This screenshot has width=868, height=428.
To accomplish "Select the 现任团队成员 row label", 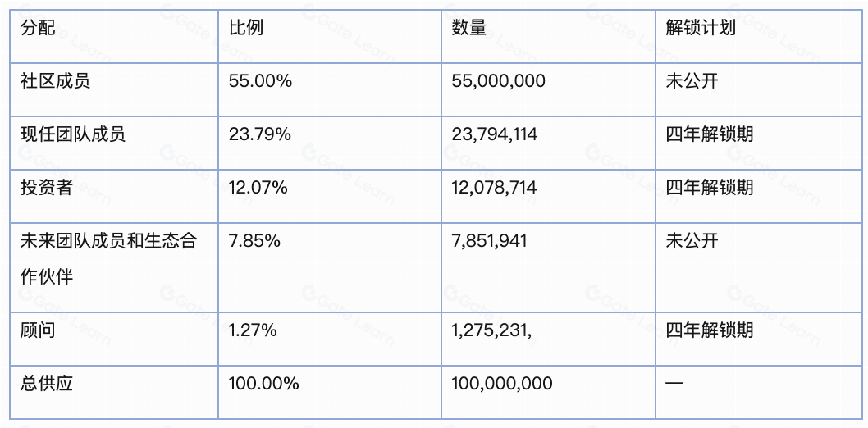I will coord(114,143).
